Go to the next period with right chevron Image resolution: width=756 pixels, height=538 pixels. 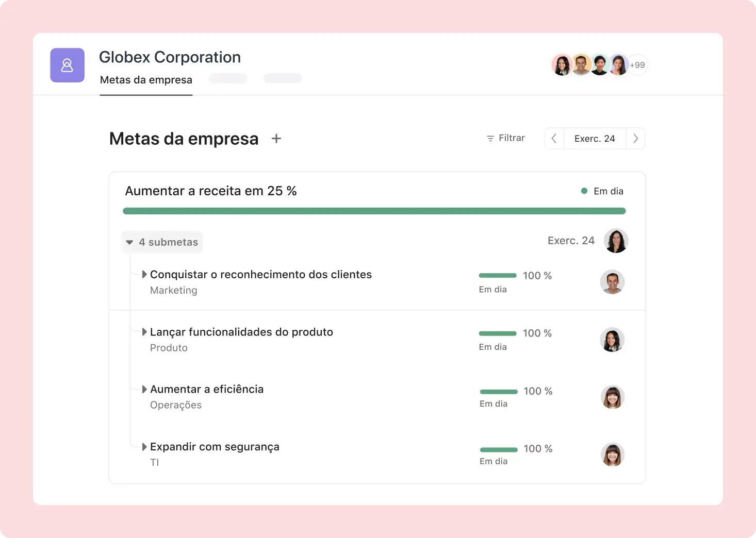[635, 139]
